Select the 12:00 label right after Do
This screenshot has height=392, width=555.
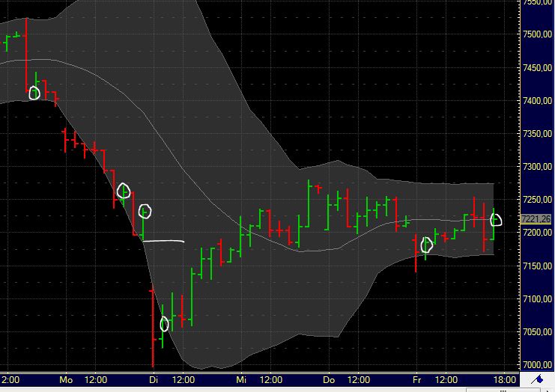click(359, 380)
